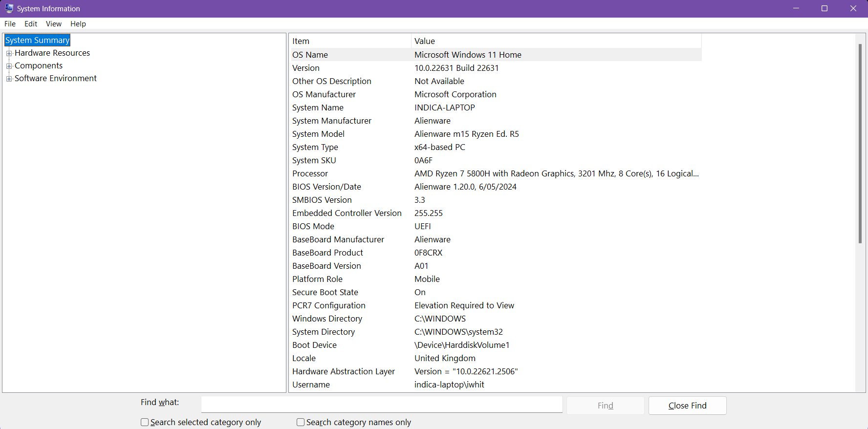868x429 pixels.
Task: Open the Edit menu
Action: pyautogui.click(x=31, y=23)
